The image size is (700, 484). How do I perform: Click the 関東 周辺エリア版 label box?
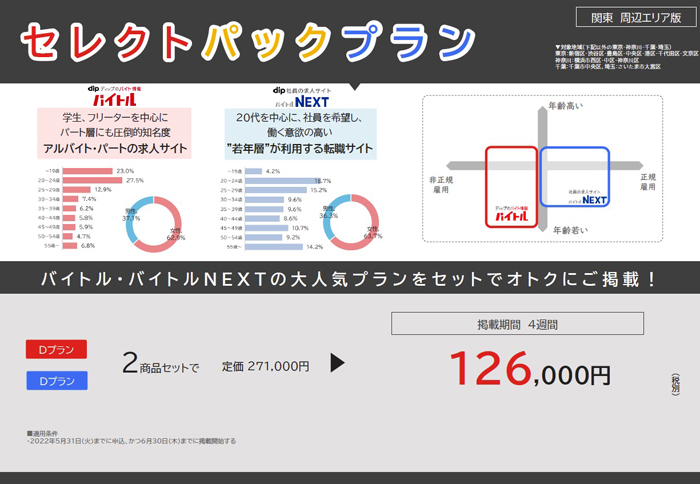tap(636, 17)
